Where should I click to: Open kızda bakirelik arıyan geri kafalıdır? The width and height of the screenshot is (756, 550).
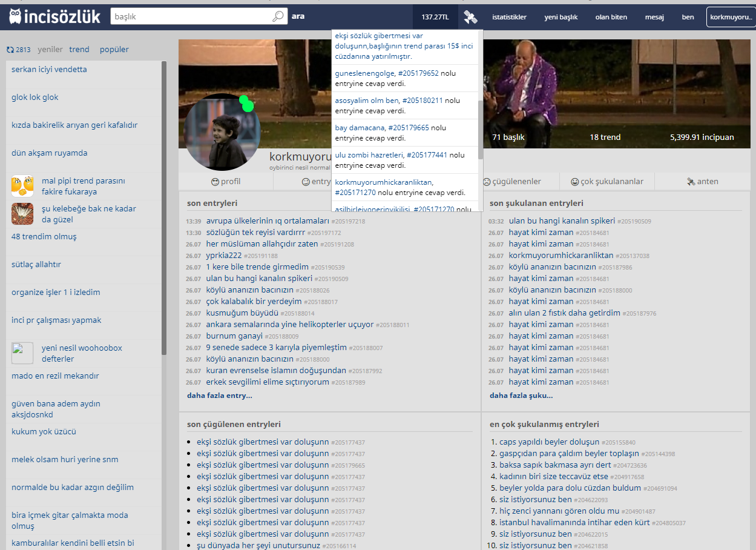(74, 125)
